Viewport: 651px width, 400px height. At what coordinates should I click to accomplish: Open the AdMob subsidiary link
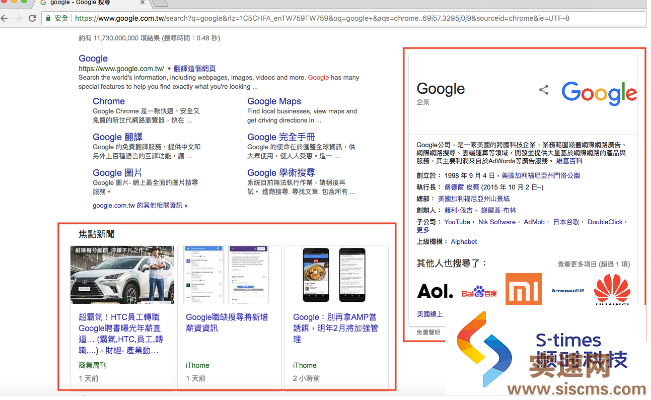534,222
